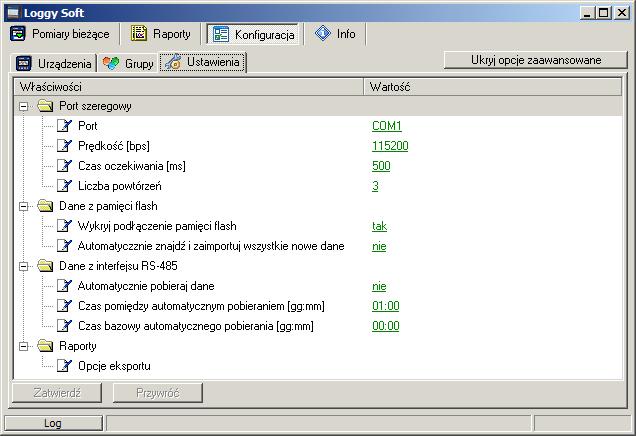The width and height of the screenshot is (636, 436).
Task: Click the edit icon beside Opcje eksportu
Action: tap(64, 366)
